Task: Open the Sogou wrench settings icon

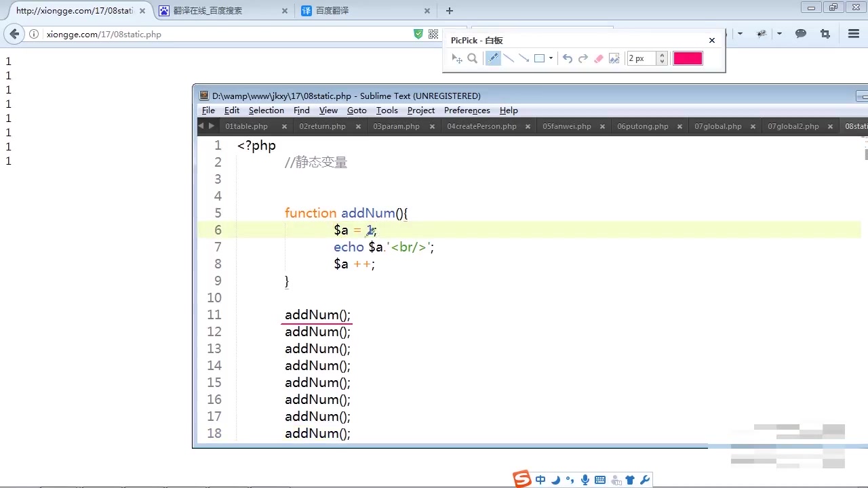Action: (645, 480)
